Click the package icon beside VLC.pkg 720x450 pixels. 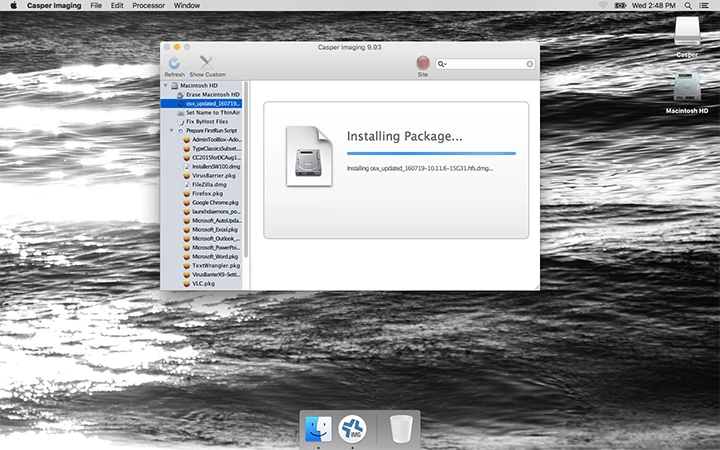pos(186,284)
